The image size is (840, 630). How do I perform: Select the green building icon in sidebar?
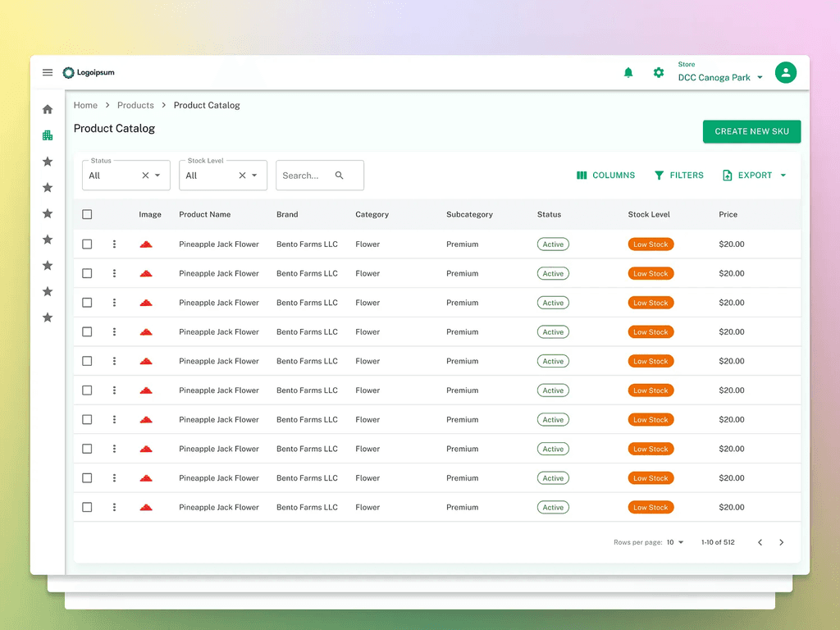click(x=48, y=135)
